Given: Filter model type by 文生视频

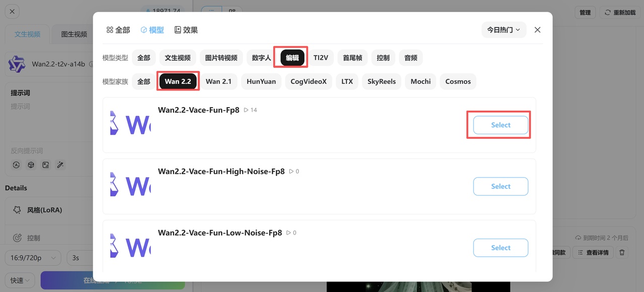Looking at the screenshot, I should pos(178,58).
